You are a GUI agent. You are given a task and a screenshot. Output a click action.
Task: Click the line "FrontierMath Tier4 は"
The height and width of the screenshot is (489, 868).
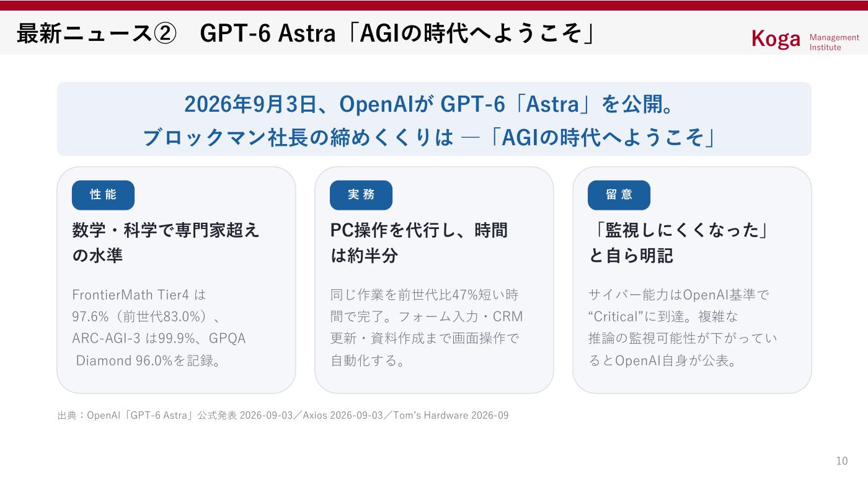pos(139,294)
